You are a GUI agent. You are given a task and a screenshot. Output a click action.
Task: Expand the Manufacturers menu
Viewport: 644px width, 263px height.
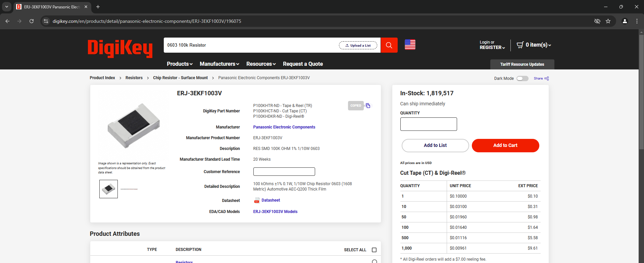coord(219,64)
